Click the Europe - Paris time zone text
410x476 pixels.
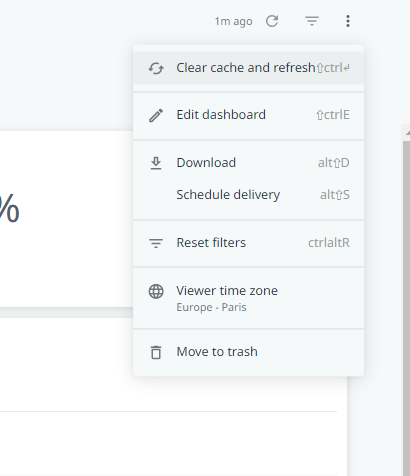(211, 307)
